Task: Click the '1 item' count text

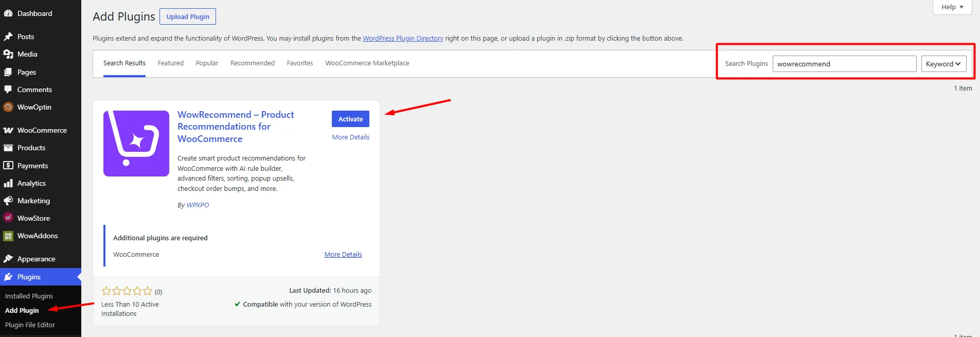Action: pyautogui.click(x=963, y=88)
